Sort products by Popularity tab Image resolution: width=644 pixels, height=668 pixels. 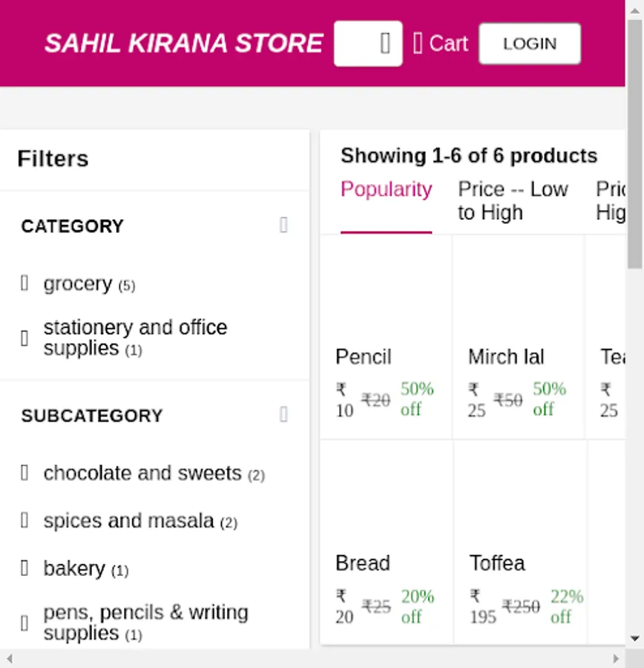pos(386,190)
